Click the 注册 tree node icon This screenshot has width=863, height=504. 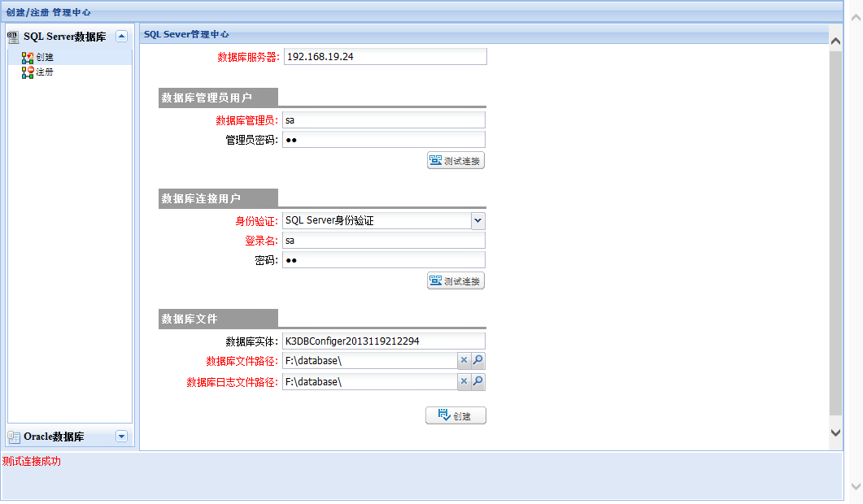point(28,72)
